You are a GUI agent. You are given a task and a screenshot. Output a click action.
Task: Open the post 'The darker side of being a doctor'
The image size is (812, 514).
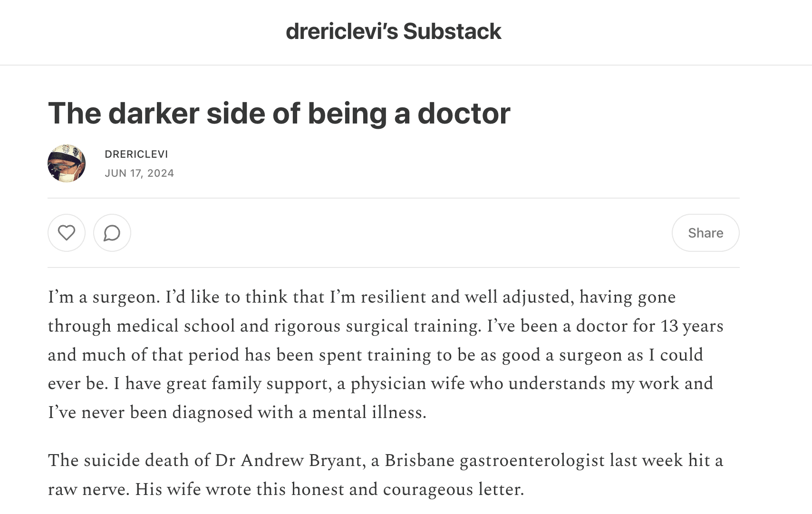point(279,113)
